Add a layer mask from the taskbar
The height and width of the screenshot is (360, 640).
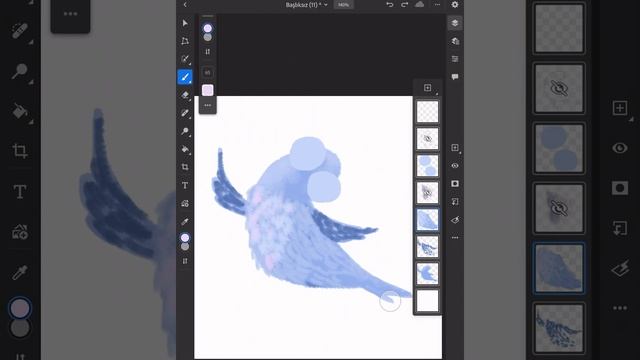tap(455, 184)
